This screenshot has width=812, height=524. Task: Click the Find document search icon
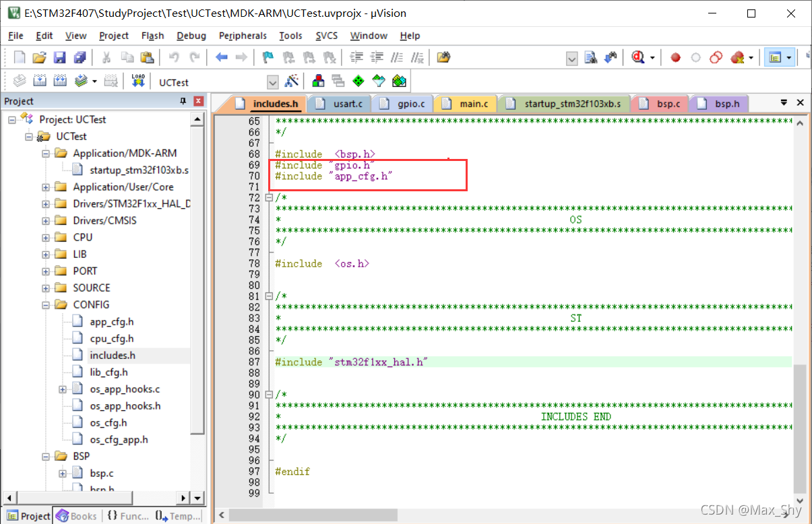pos(591,58)
